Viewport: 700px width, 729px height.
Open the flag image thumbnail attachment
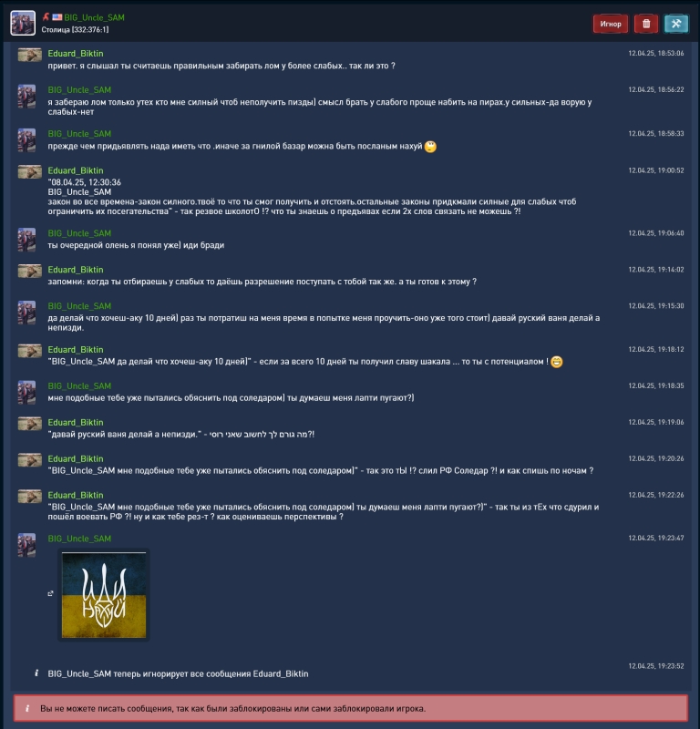[x=104, y=595]
